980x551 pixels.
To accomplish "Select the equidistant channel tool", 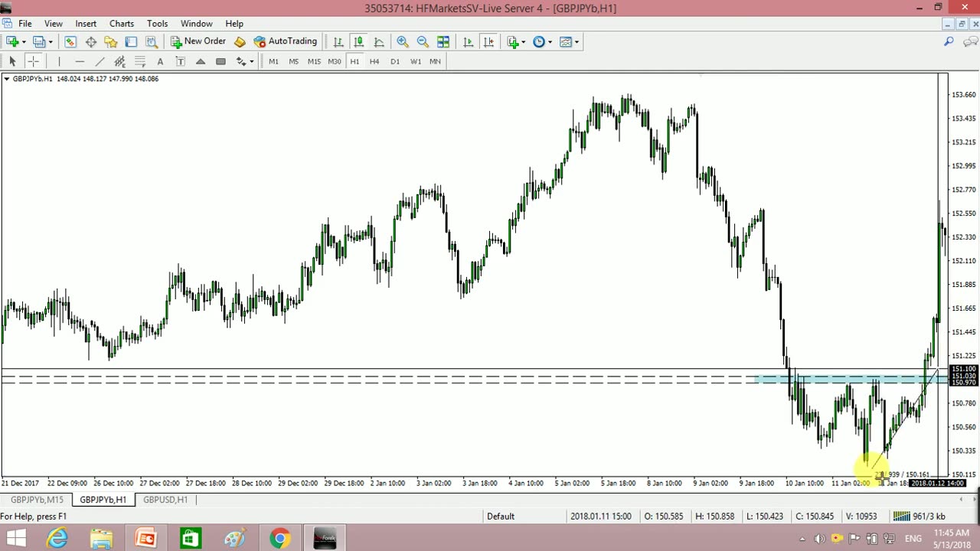I will (119, 61).
